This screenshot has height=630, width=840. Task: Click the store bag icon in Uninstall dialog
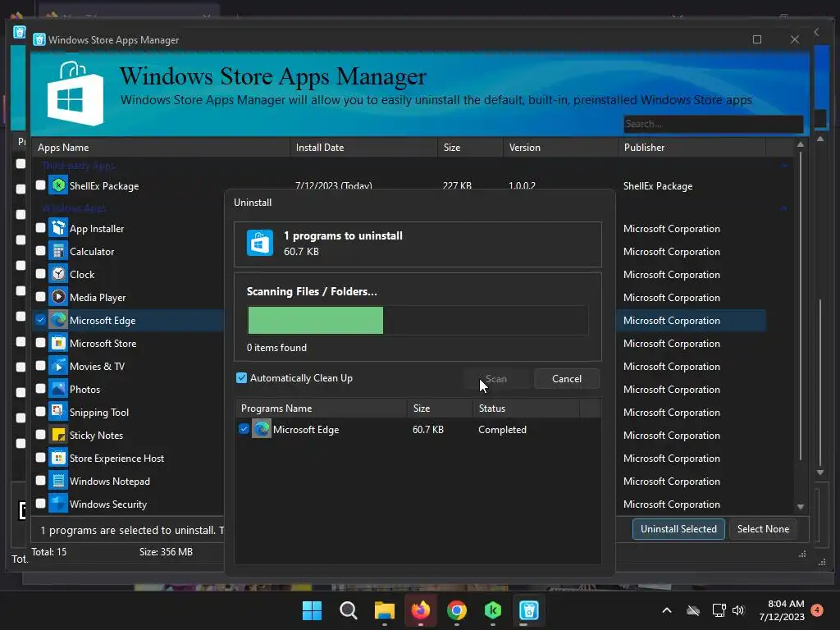(260, 243)
